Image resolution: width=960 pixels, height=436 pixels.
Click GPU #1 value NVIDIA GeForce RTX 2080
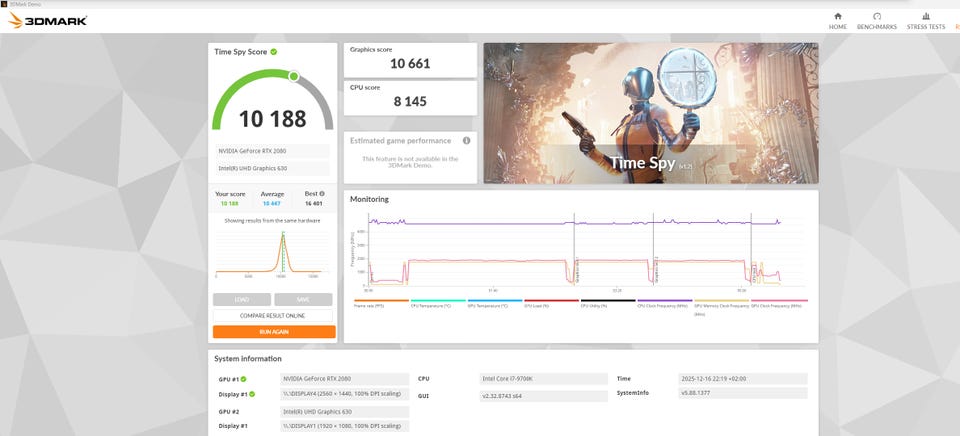(x=345, y=379)
